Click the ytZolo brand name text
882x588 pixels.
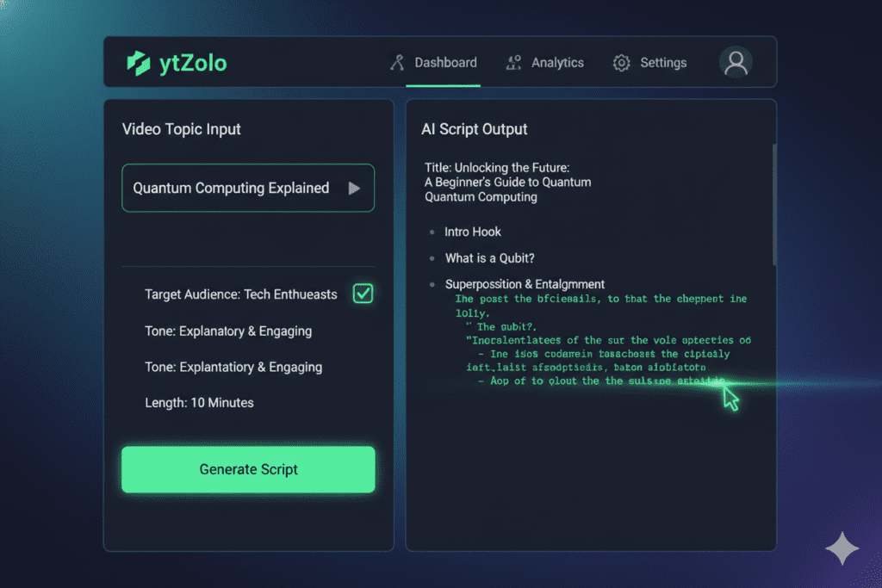point(193,63)
